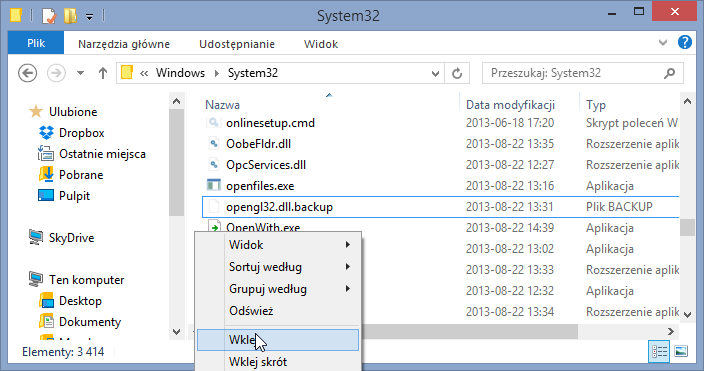Sort by the Typ column header
The image size is (704, 371).
[x=596, y=105]
